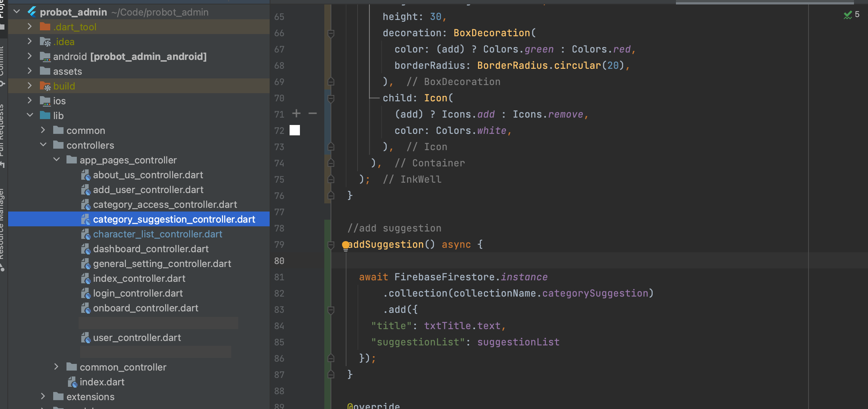This screenshot has width=868, height=409.
Task: Click the .dart_tool folder icon
Action: (x=45, y=27)
